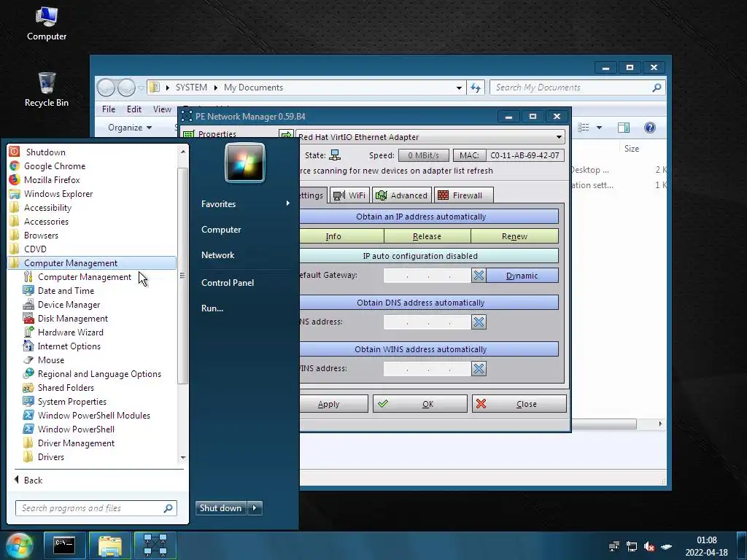Open Recycle Bin desktop icon

coord(47,90)
